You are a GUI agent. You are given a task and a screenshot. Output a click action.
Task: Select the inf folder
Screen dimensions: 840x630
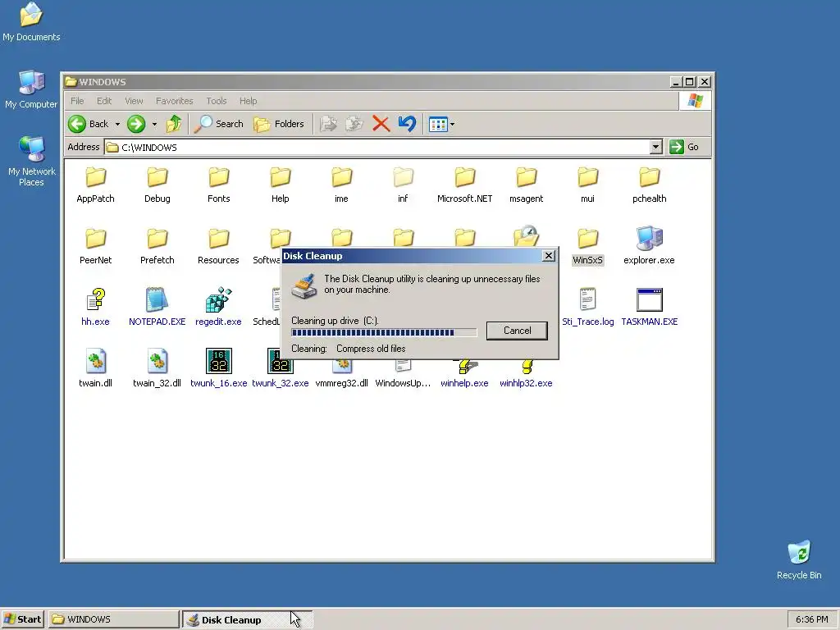(403, 185)
